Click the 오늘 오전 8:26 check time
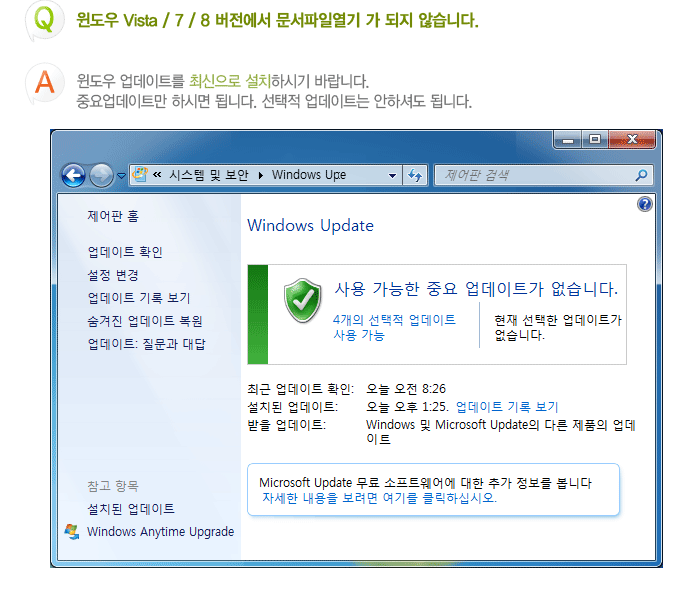The width and height of the screenshot is (690, 602). click(x=406, y=389)
